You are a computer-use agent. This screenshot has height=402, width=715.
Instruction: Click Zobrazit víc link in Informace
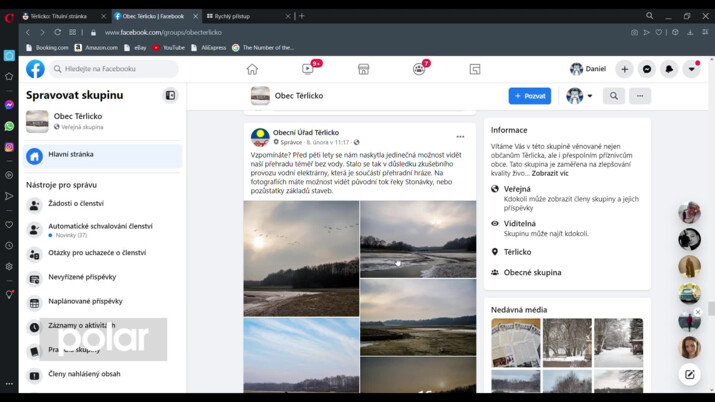(550, 173)
